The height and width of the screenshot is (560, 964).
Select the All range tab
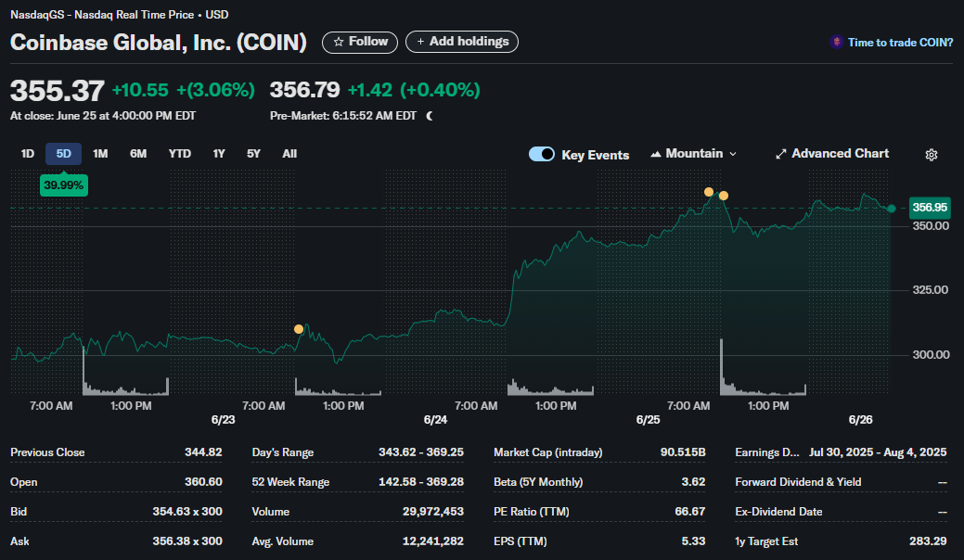(x=289, y=154)
